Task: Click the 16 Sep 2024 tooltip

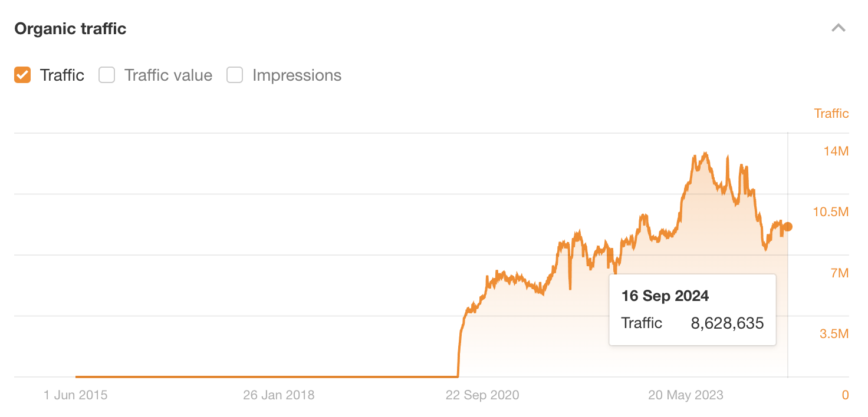Action: (692, 309)
